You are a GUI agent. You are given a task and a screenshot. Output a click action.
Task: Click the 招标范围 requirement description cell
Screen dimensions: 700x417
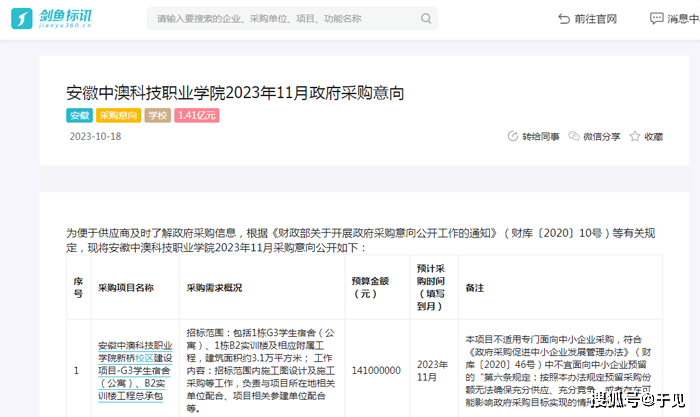[261, 370]
